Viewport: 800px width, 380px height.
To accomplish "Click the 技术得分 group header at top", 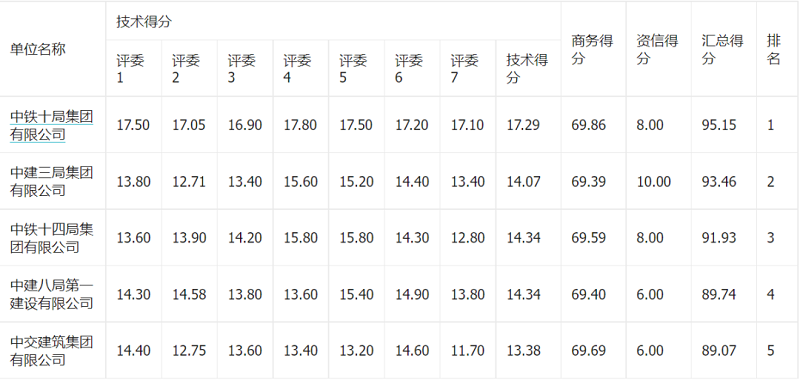I will coord(144,21).
